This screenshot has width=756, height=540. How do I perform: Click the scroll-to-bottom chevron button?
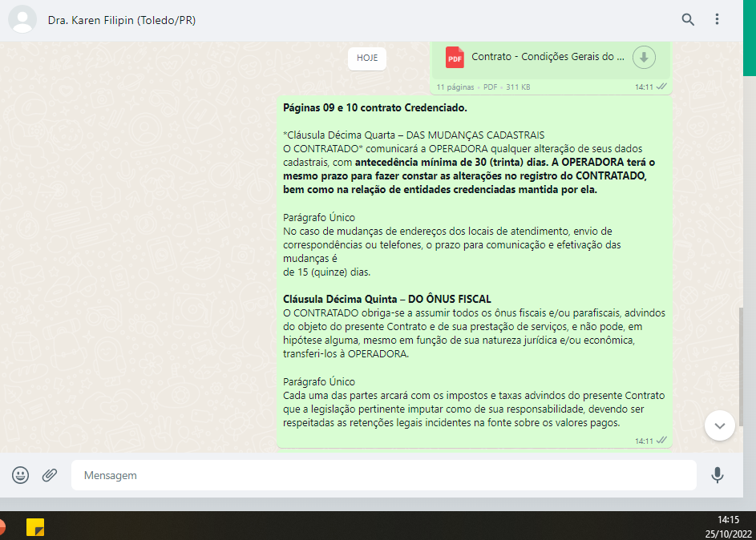coord(719,425)
